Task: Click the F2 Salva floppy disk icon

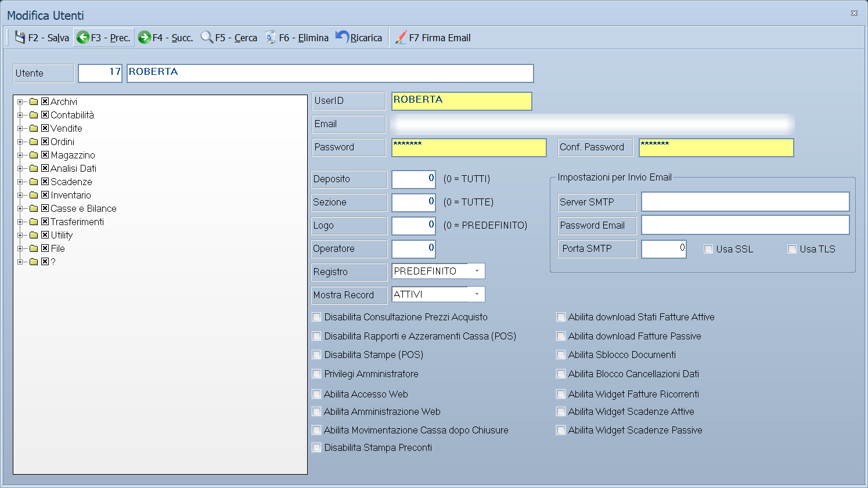Action: coord(20,38)
